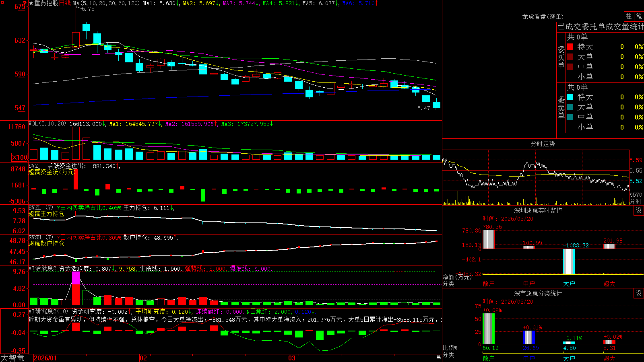The width and height of the screenshot is (644, 362).
Task: Click the AI研究度2(10) indicator label
Action: 48,312
